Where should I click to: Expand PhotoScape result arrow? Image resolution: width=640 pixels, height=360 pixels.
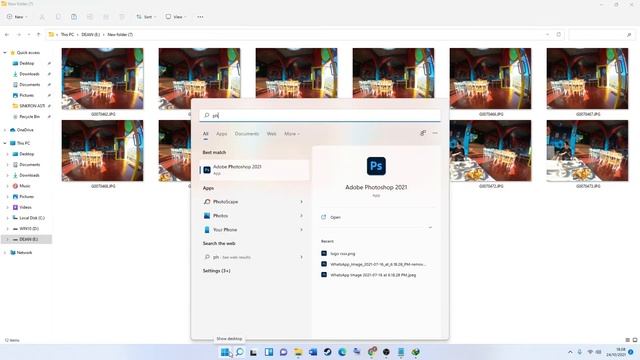point(302,202)
